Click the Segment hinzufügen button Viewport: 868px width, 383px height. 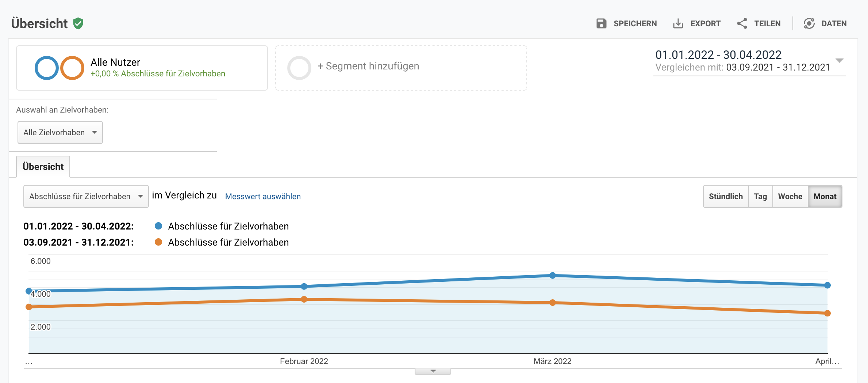coord(368,66)
